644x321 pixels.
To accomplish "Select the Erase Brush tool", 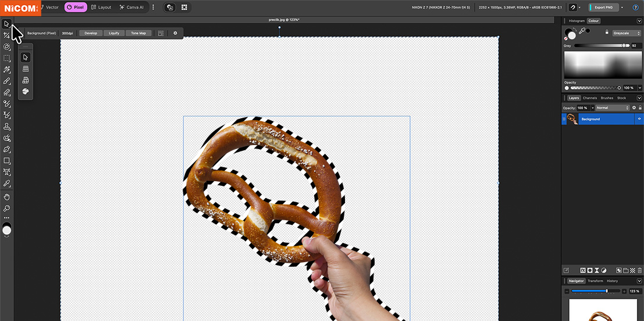I will pyautogui.click(x=6, y=92).
